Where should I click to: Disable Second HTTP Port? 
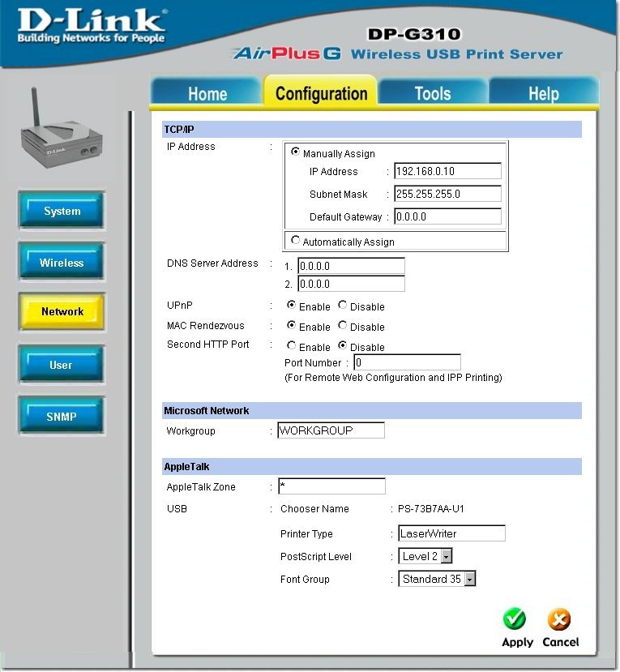(342, 345)
